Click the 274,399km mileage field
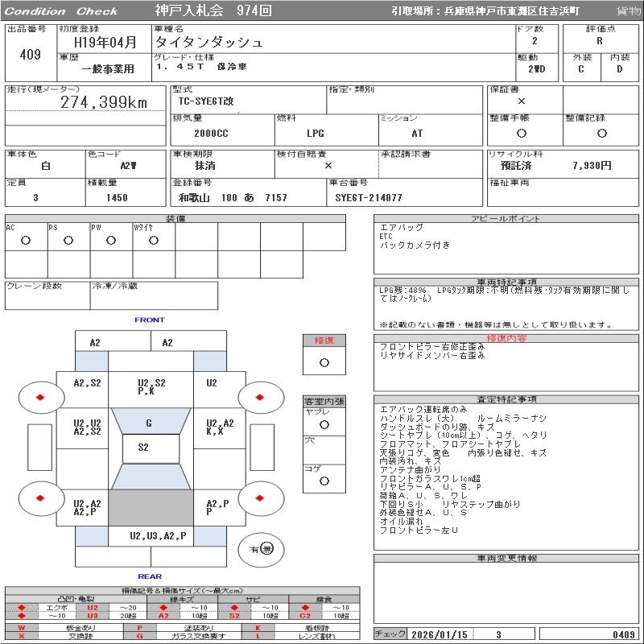 tap(104, 102)
